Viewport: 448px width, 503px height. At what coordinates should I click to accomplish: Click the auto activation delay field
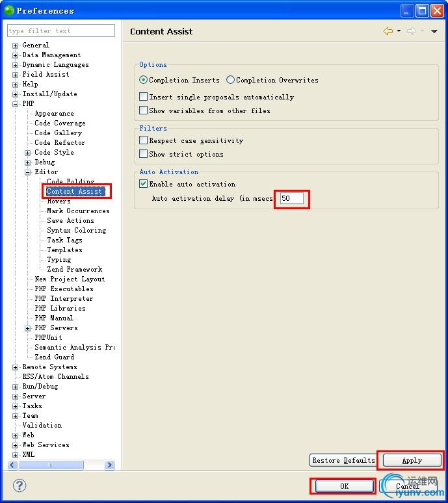point(291,198)
